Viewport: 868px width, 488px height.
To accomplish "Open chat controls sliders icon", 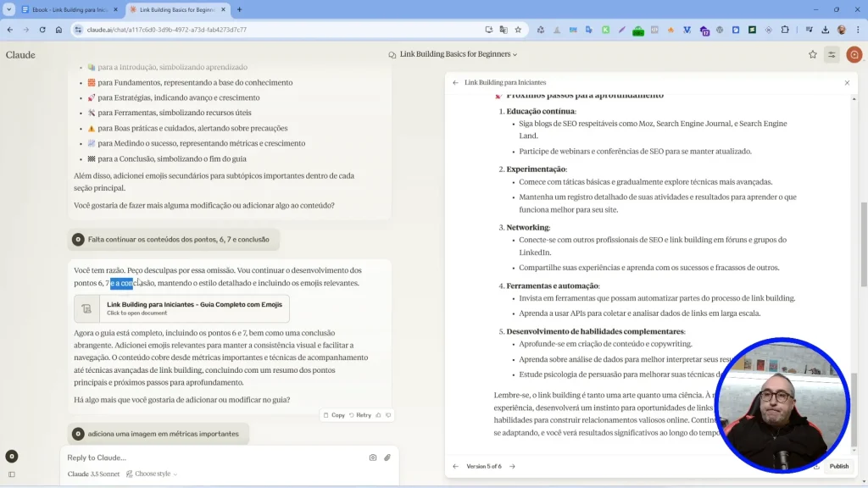I will pos(832,54).
